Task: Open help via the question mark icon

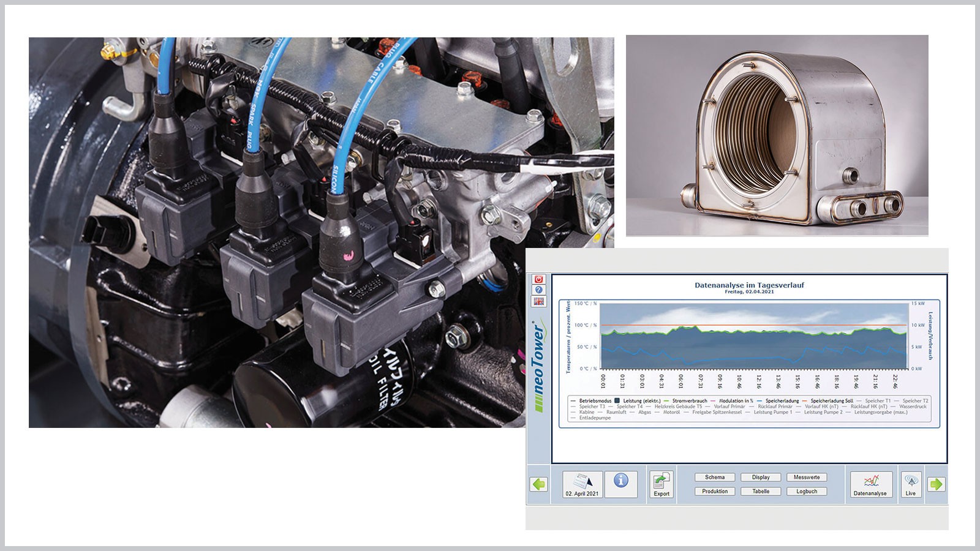Action: [538, 290]
